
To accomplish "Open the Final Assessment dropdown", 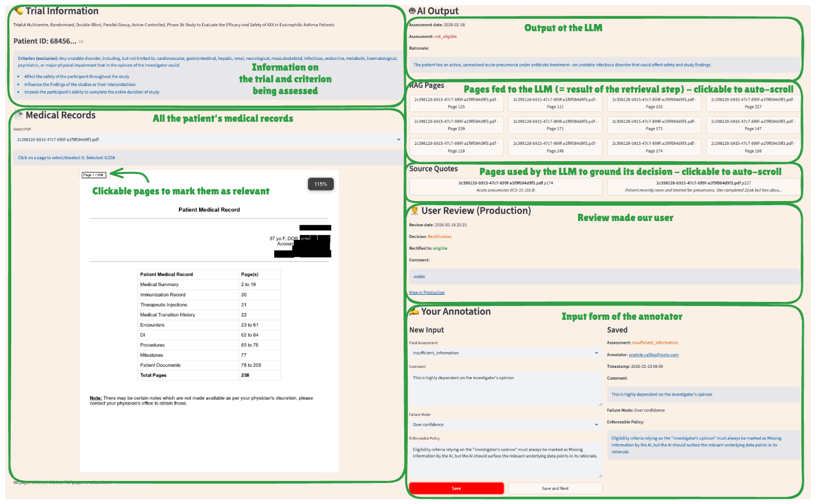I will [x=505, y=353].
